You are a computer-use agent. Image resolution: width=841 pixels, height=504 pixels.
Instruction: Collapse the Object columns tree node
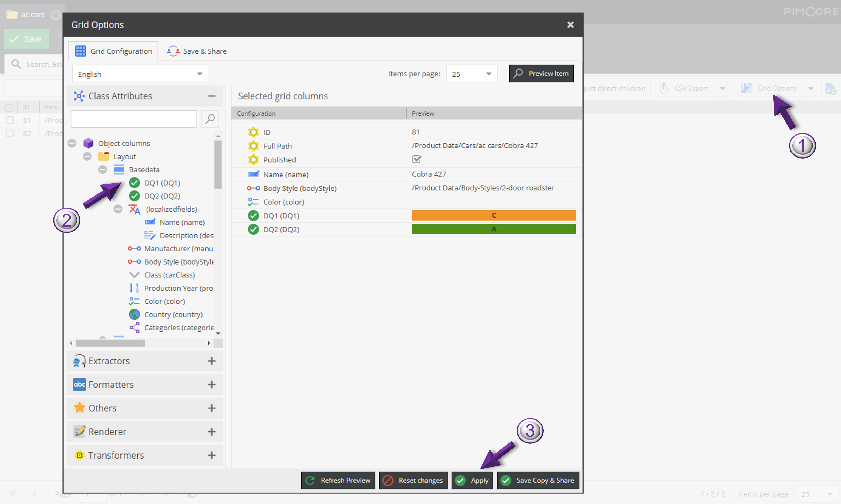tap(72, 143)
